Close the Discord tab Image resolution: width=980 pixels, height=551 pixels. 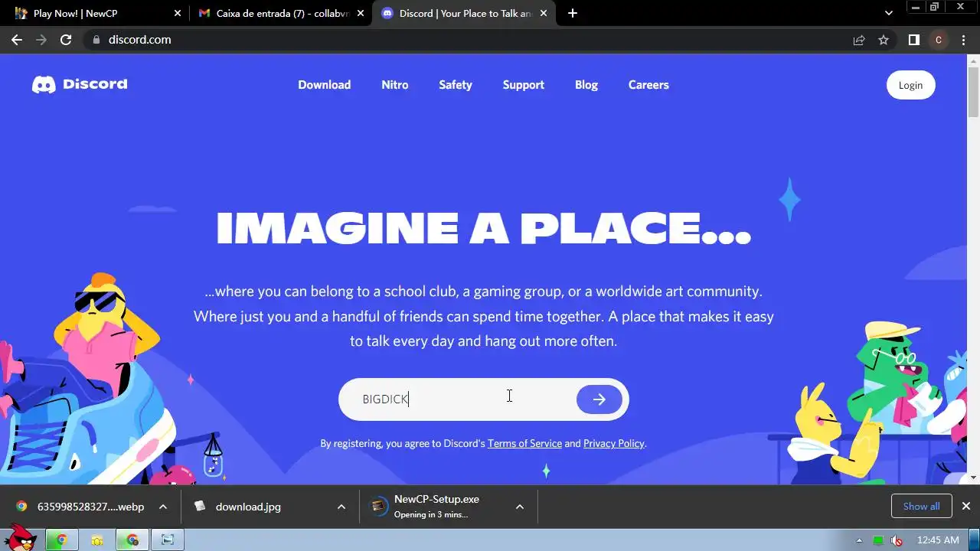[x=544, y=13]
